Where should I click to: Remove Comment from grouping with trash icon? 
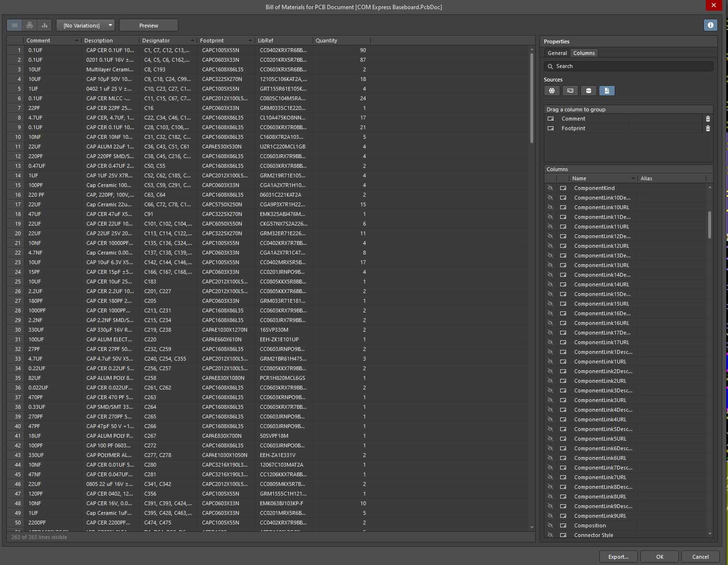pyautogui.click(x=708, y=119)
